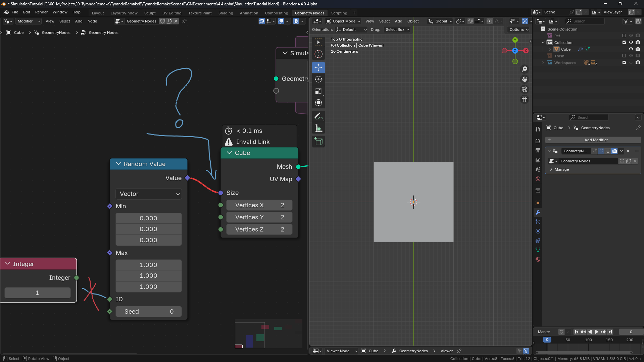Image resolution: width=644 pixels, height=362 pixels.
Task: Open the Material properties tab icon
Action: pyautogui.click(x=538, y=259)
